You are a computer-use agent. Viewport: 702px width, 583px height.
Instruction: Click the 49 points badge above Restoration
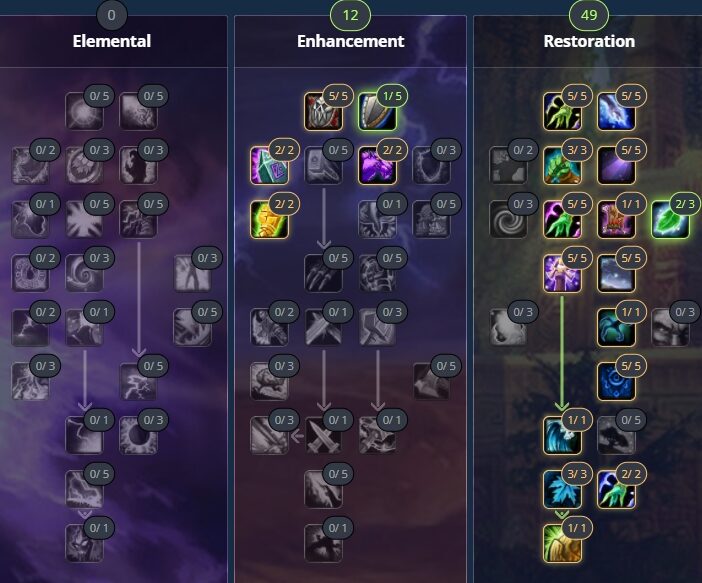[x=589, y=15]
